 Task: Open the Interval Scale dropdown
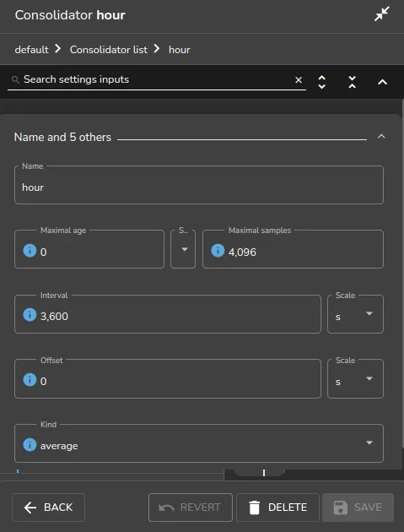pos(355,314)
